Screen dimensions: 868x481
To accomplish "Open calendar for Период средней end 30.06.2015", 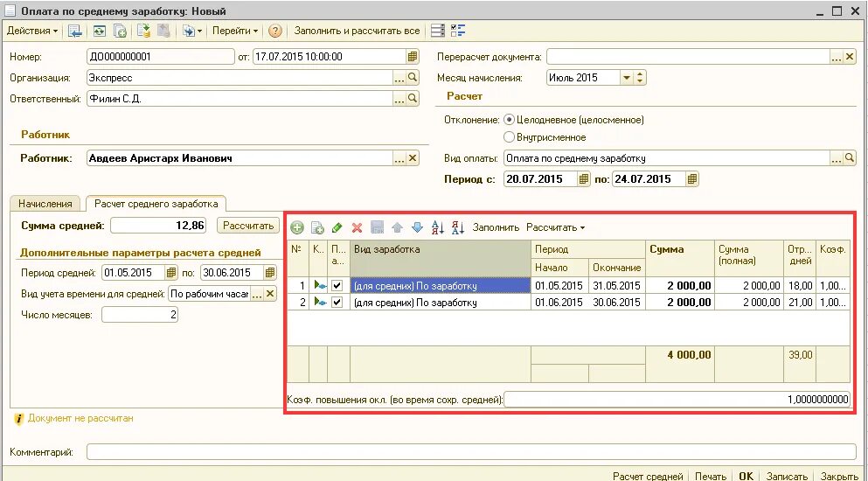I will tap(269, 273).
